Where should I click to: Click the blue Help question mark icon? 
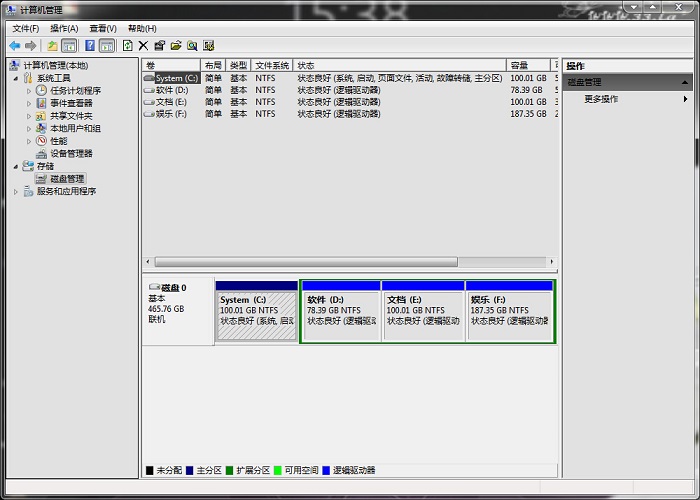click(90, 46)
